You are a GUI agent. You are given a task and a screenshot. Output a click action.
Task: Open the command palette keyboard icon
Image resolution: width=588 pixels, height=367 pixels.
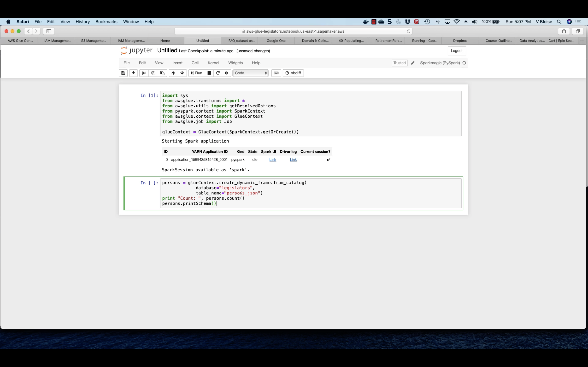pyautogui.click(x=276, y=73)
